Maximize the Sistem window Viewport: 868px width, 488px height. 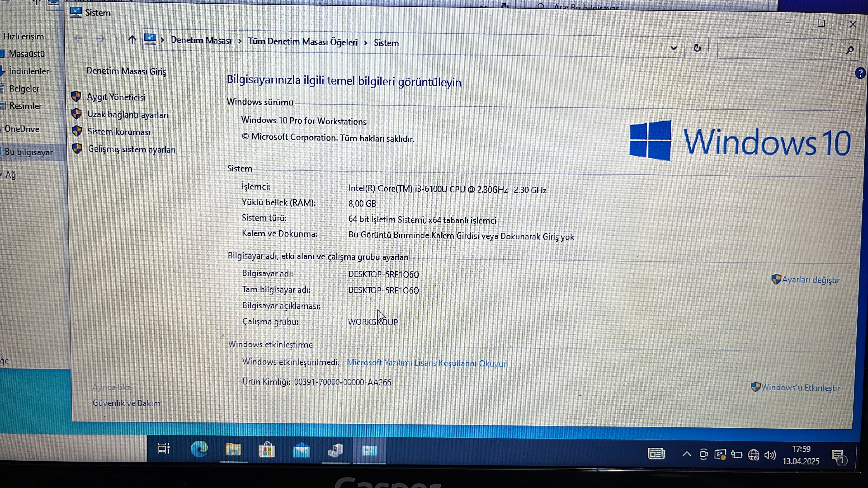tap(821, 23)
